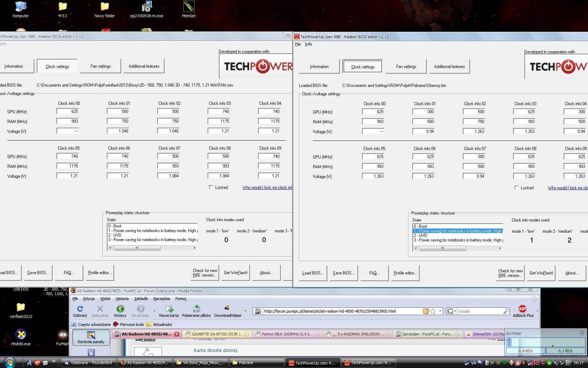This screenshot has height=368, width=588.
Task: Click Check for new RBE version, right window
Action: point(510,273)
